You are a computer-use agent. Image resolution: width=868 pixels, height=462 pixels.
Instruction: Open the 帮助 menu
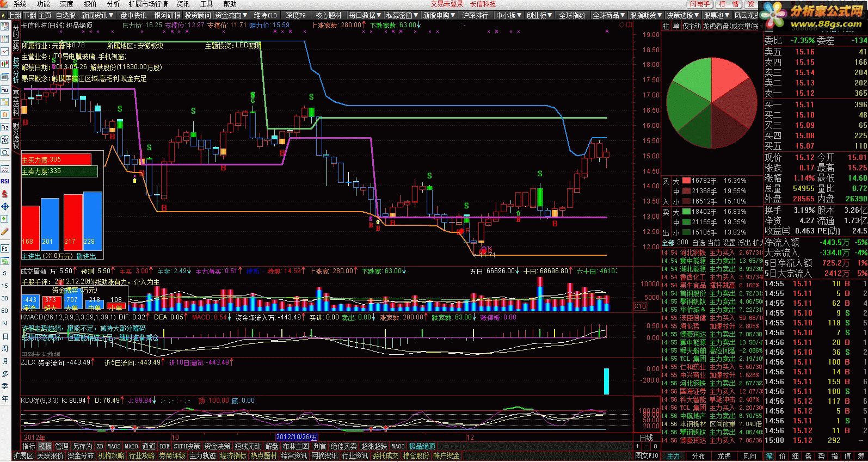coord(229,4)
